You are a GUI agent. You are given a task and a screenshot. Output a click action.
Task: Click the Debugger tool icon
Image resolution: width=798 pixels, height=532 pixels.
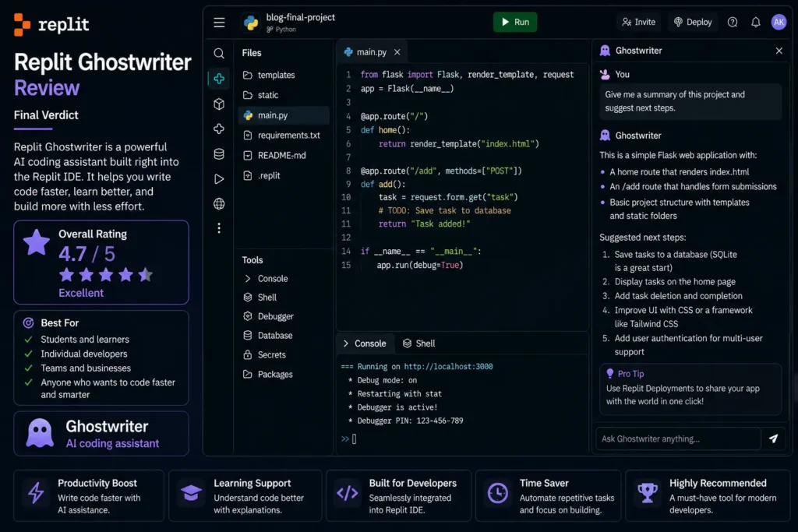pyautogui.click(x=248, y=316)
